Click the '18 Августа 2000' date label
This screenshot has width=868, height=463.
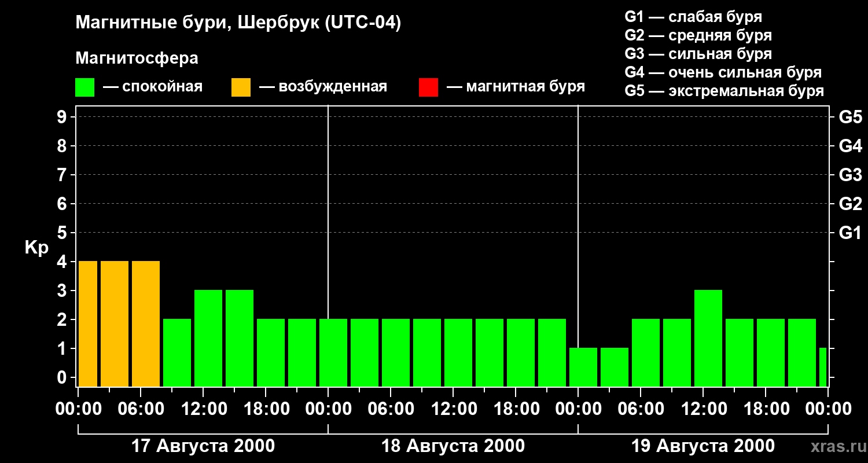click(453, 446)
